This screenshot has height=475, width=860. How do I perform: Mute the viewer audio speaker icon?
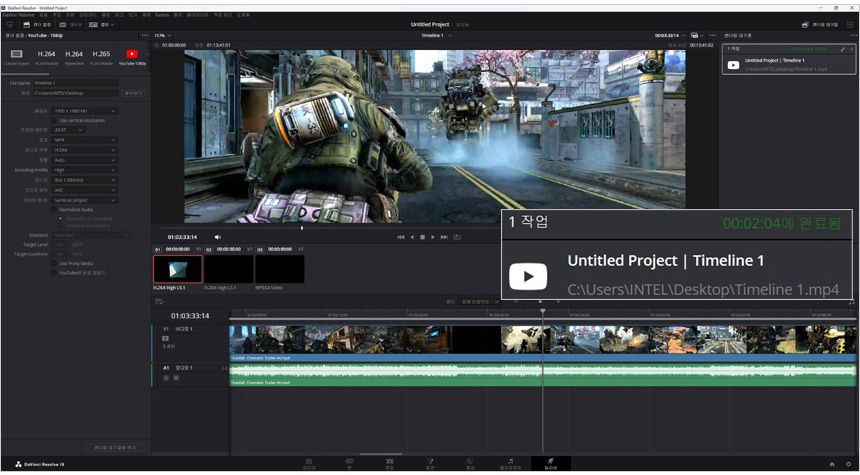217,237
